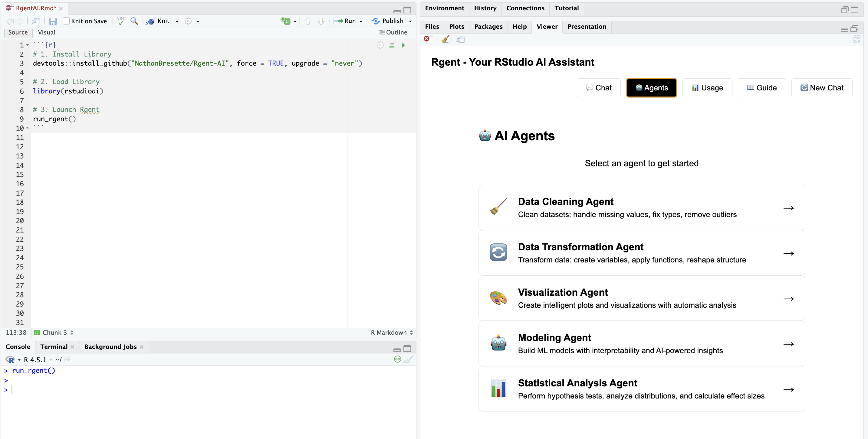Publish the document

click(x=390, y=21)
